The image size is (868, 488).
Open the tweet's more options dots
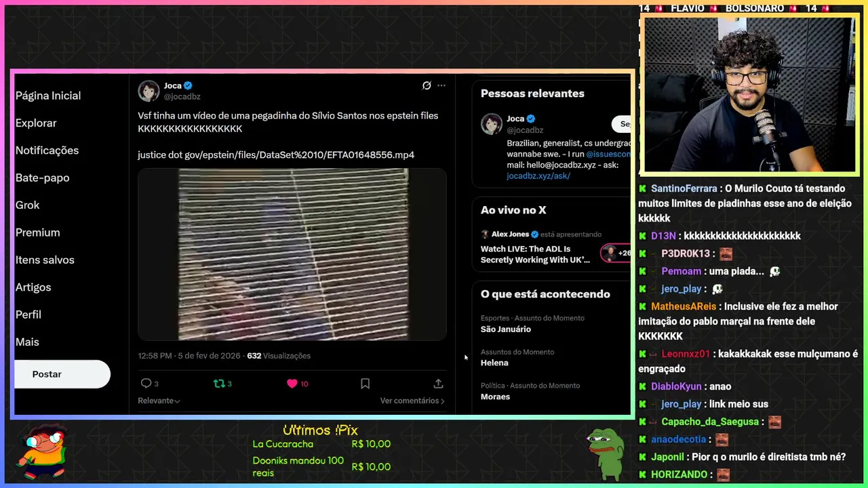[x=441, y=85]
